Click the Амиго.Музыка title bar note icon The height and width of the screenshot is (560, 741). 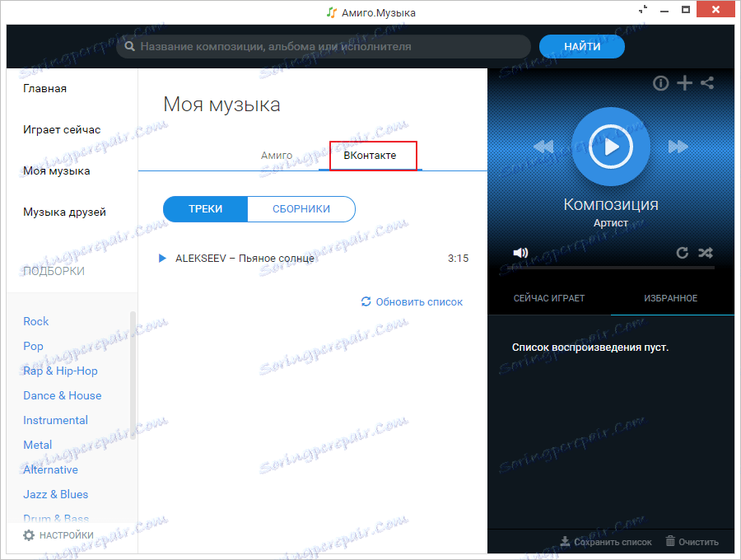(x=332, y=12)
